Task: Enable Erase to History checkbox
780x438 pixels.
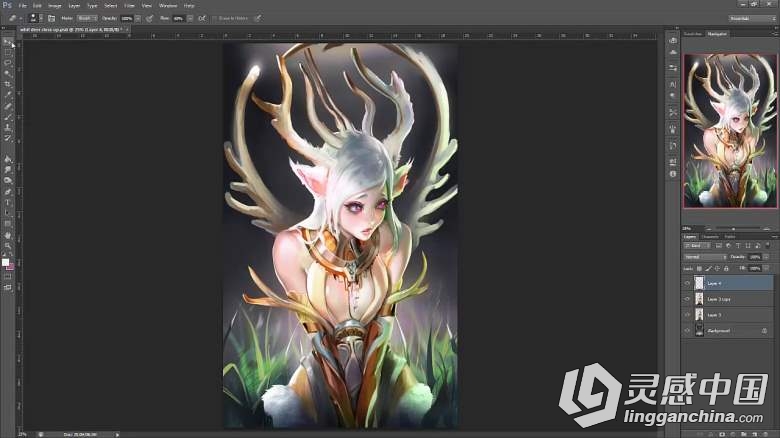Action: (x=215, y=18)
